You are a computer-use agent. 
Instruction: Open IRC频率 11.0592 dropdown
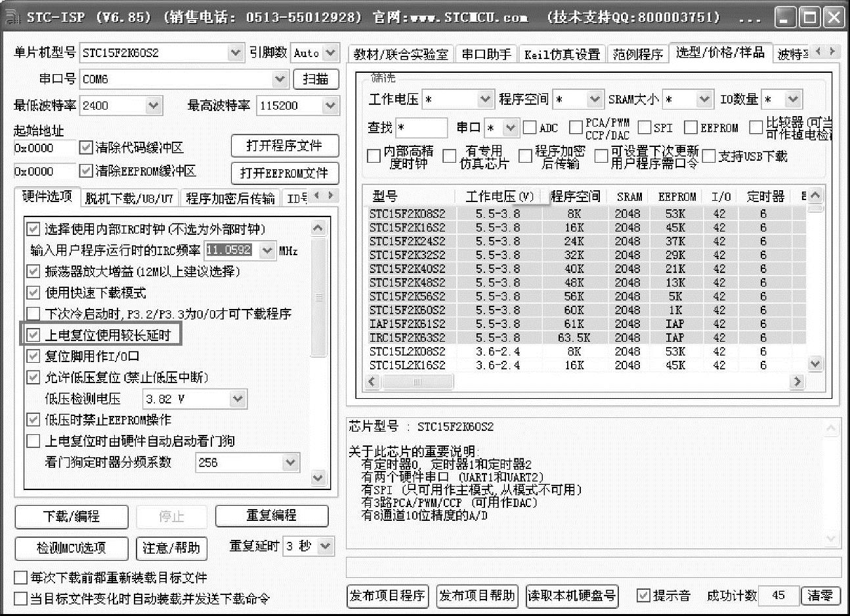266,250
